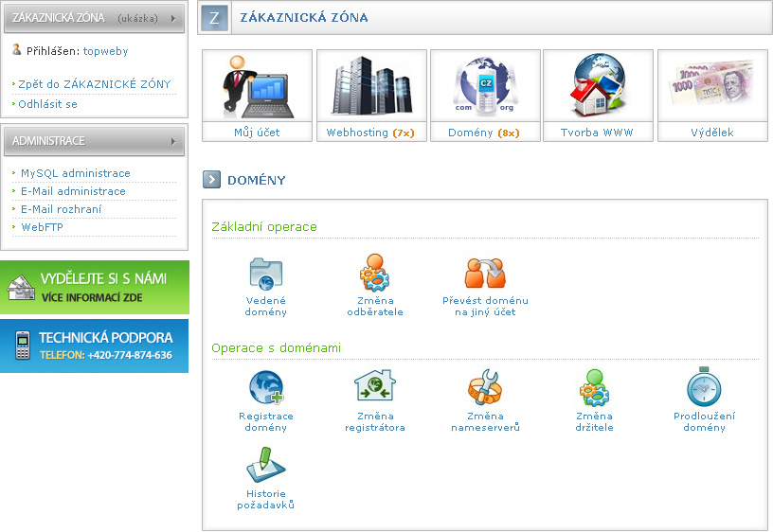The width and height of the screenshot is (773, 532).
Task: Click the Z logo square in header
Action: pyautogui.click(x=214, y=18)
